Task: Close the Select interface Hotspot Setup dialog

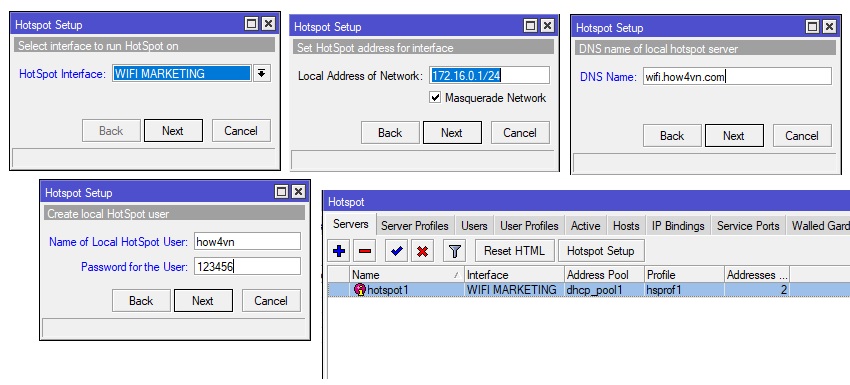Action: (268, 24)
